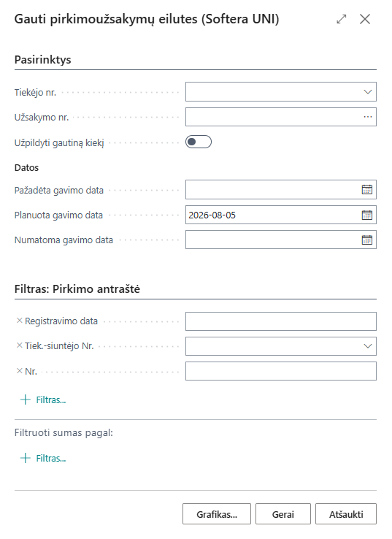Expand the Tiekėjo nr. dropdown

(368, 92)
